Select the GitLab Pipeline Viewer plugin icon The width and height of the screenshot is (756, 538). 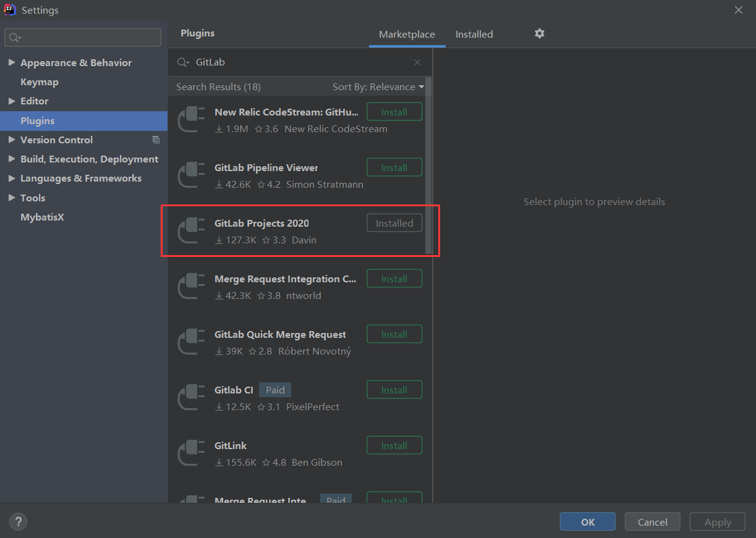191,175
